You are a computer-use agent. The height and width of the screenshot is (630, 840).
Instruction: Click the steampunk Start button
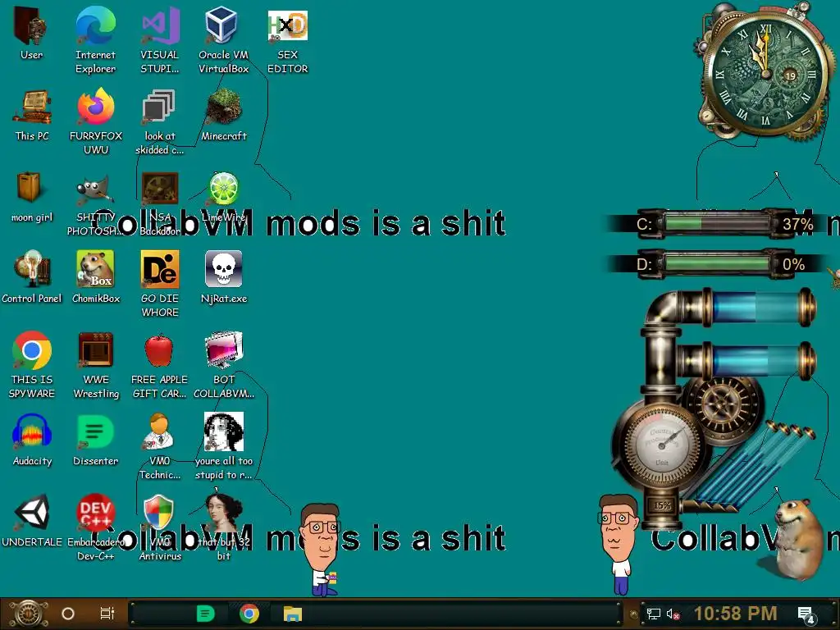29,614
